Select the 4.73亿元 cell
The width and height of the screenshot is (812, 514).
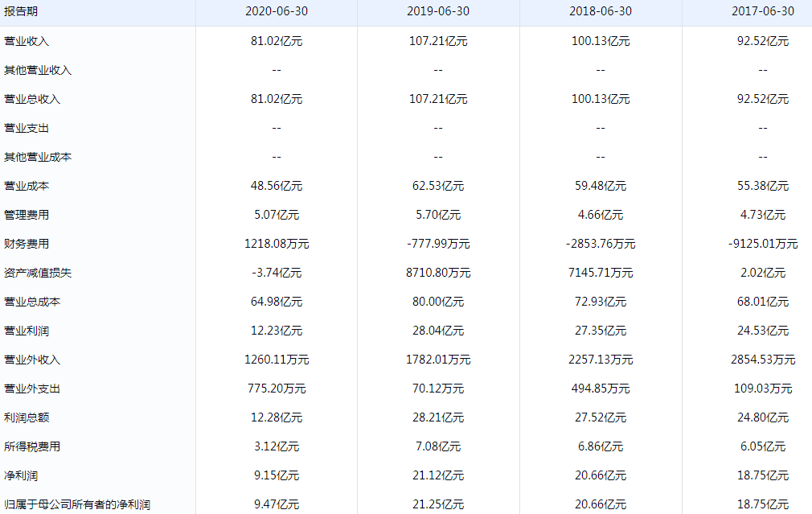tap(763, 215)
